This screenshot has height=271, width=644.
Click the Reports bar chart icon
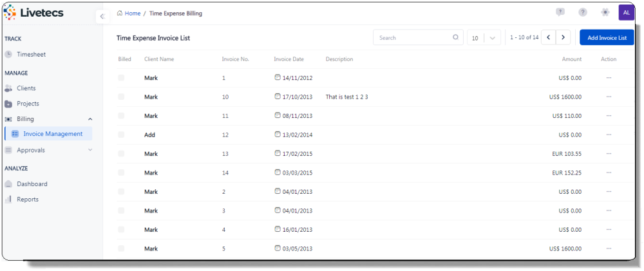tap(8, 199)
